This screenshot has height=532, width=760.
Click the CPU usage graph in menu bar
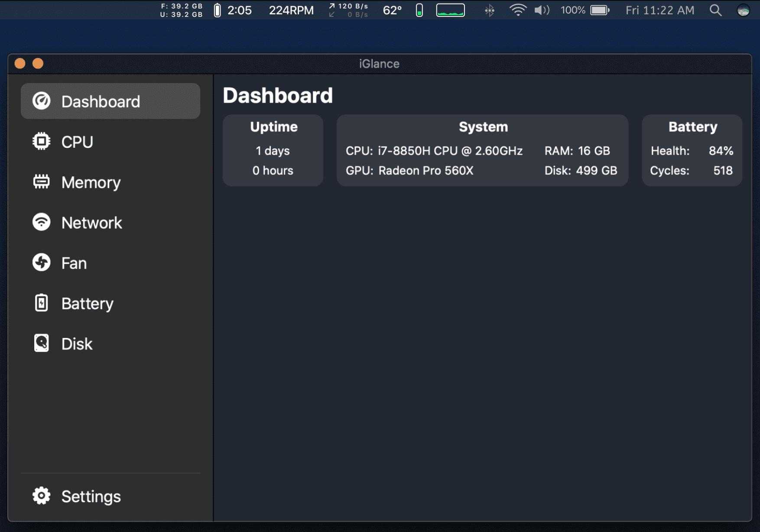(451, 10)
